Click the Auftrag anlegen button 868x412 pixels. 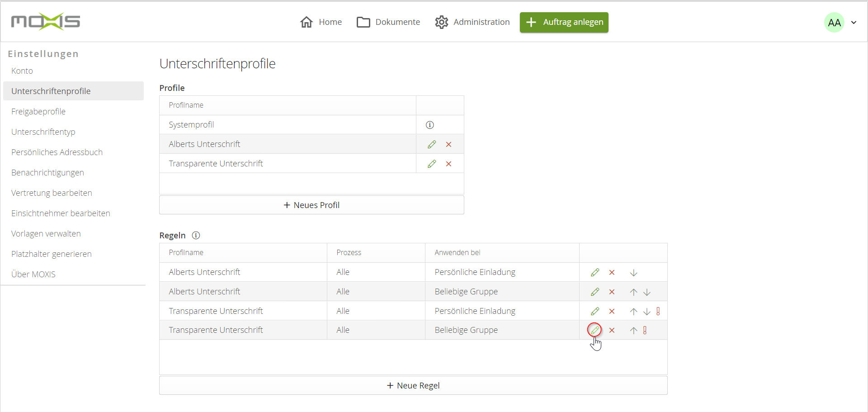564,22
